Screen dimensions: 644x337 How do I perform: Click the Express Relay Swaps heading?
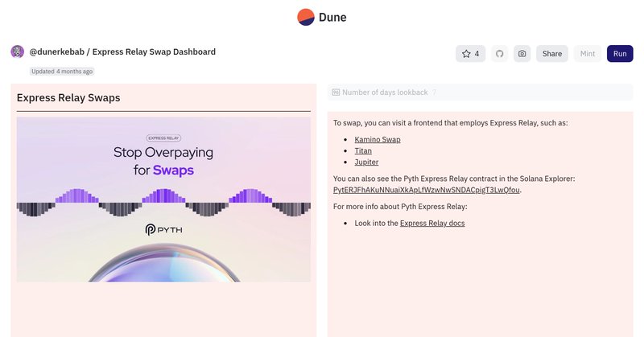pyautogui.click(x=68, y=97)
